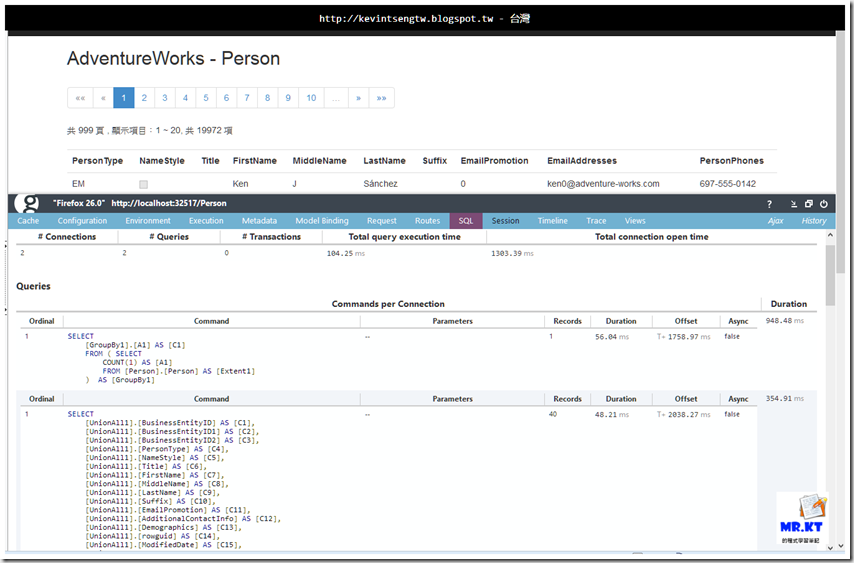Click ken0@adventure-works.com email cell

click(603, 183)
